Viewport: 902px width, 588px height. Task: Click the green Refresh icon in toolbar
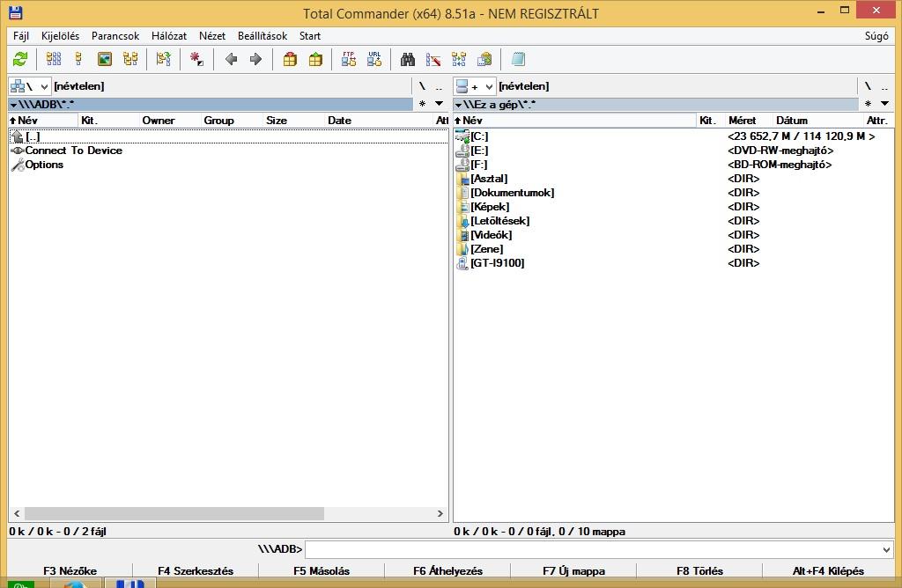[20, 59]
